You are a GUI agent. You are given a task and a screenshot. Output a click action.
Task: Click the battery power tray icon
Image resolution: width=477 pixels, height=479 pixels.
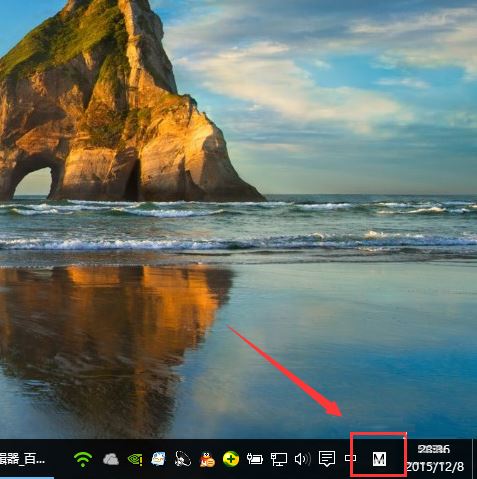[x=255, y=459]
